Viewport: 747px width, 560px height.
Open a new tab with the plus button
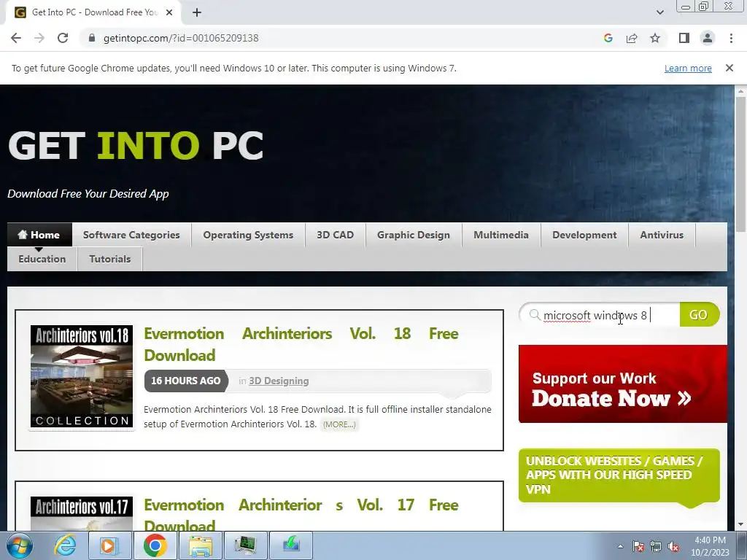point(197,12)
